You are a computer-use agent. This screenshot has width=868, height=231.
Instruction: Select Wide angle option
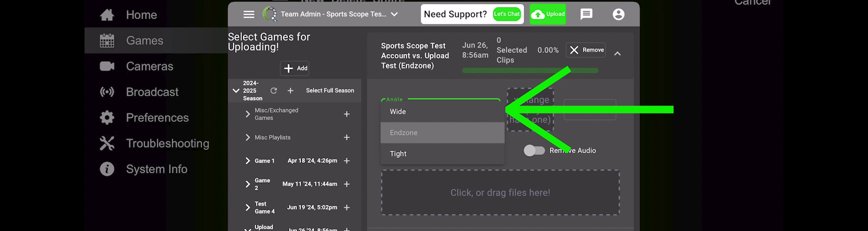coord(443,111)
